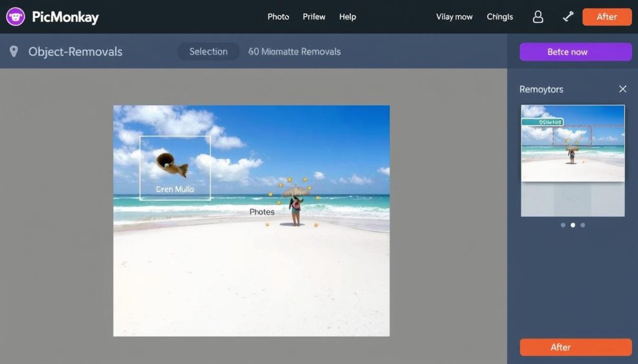638x364 pixels.
Task: Open the account profile icon in top bar
Action: pyautogui.click(x=537, y=17)
